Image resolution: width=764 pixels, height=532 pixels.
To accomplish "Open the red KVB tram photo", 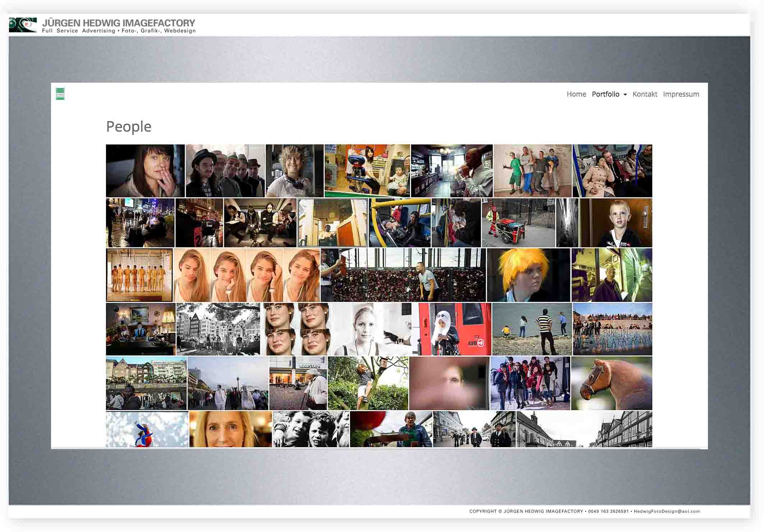I will (451, 329).
